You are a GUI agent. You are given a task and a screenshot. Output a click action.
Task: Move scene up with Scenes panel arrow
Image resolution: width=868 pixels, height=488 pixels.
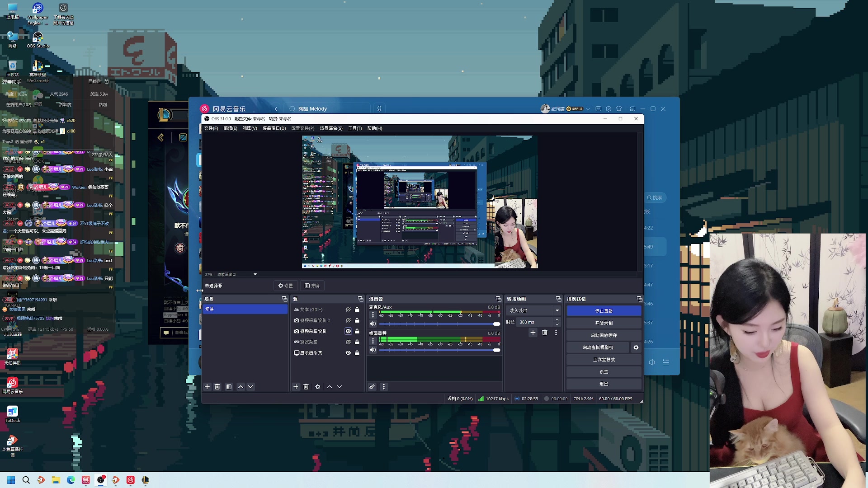point(241,387)
